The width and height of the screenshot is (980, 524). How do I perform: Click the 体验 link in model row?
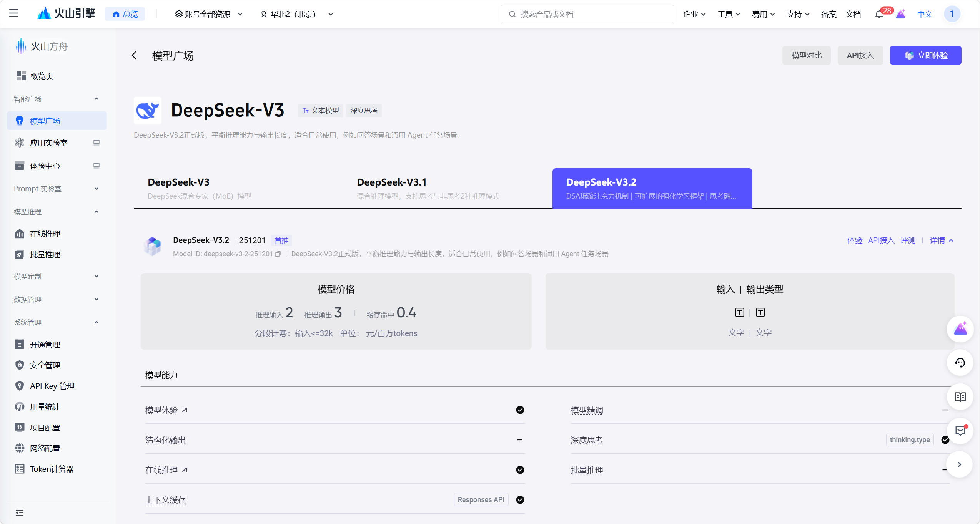[x=855, y=240]
